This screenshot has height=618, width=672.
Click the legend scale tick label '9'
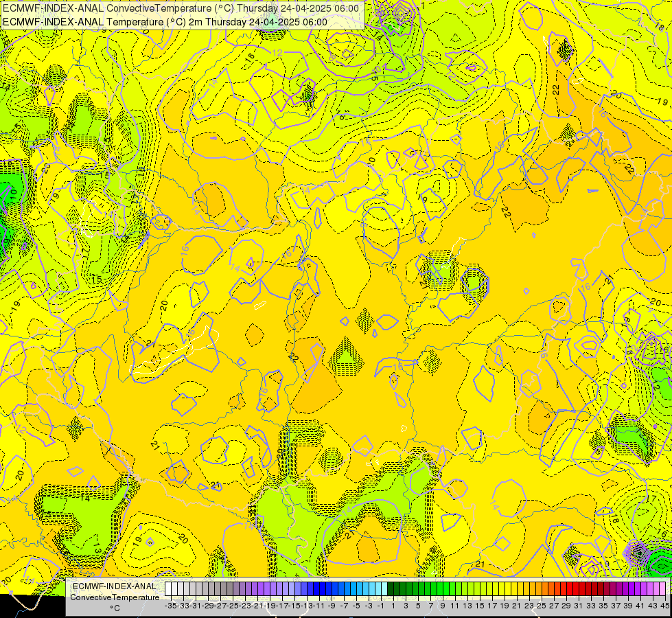pyautogui.click(x=443, y=606)
